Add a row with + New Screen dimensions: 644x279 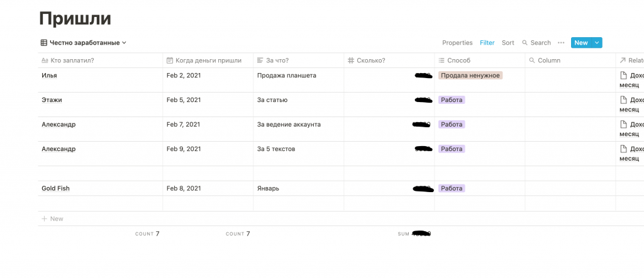[x=53, y=219]
